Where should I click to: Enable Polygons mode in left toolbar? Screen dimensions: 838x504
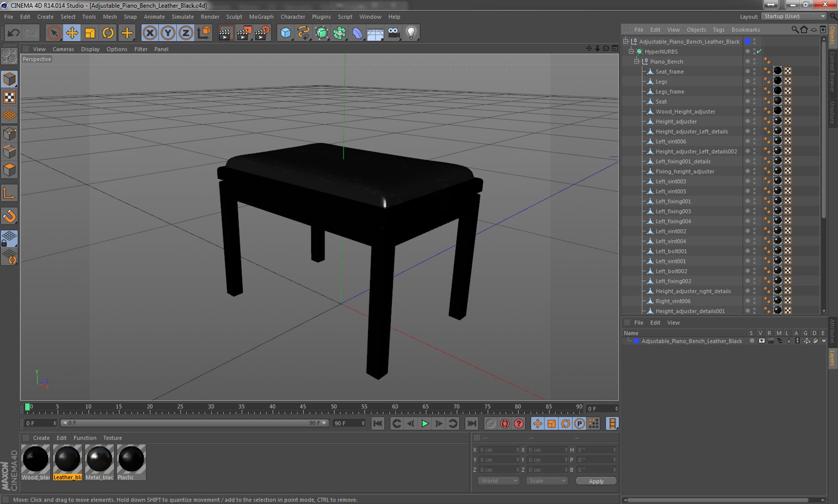(x=9, y=170)
